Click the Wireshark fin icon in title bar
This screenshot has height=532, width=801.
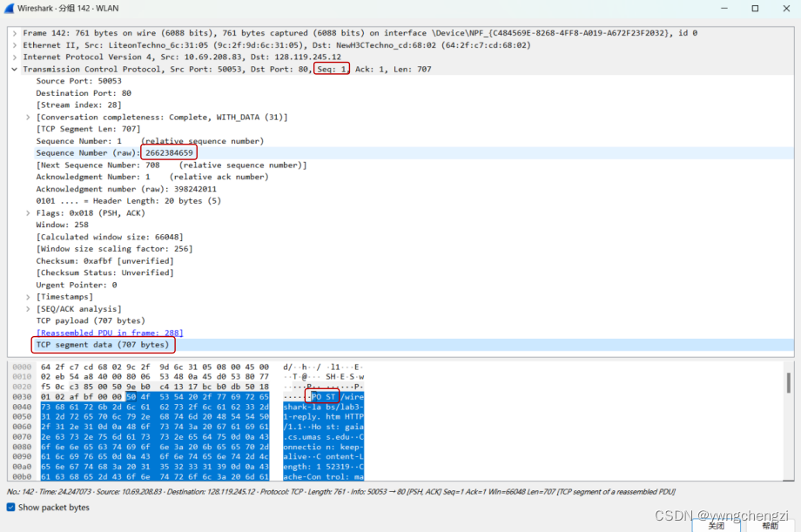click(x=10, y=8)
